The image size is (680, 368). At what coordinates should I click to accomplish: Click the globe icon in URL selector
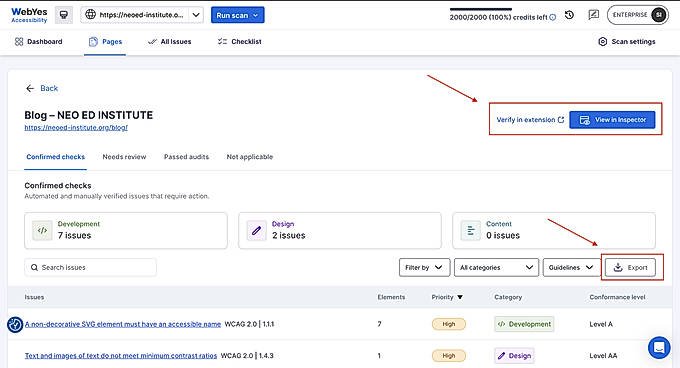(x=90, y=15)
